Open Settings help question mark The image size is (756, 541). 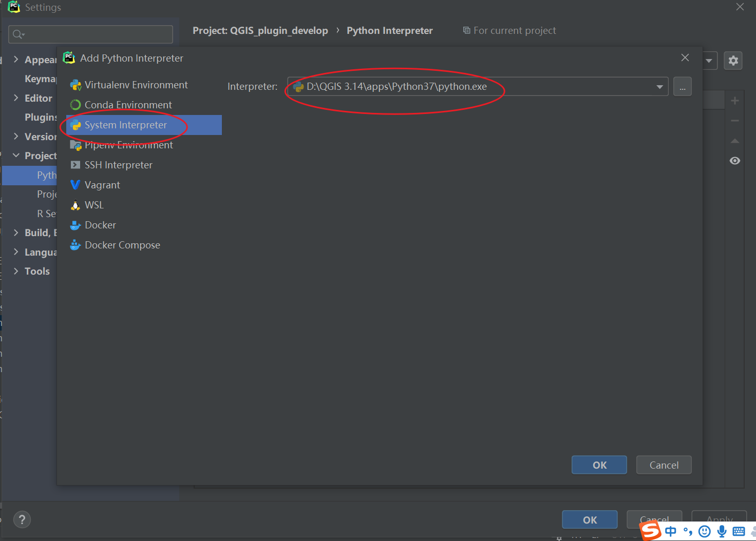22,519
